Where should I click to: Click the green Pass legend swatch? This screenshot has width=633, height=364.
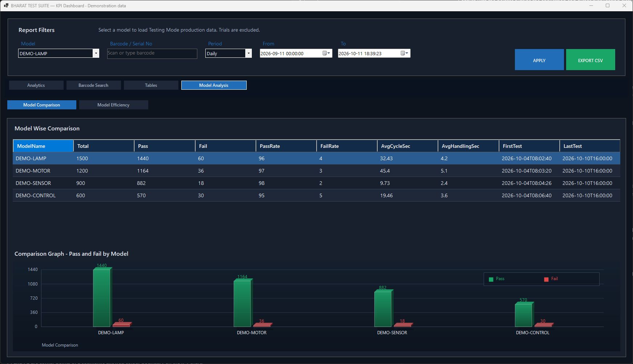click(491, 279)
